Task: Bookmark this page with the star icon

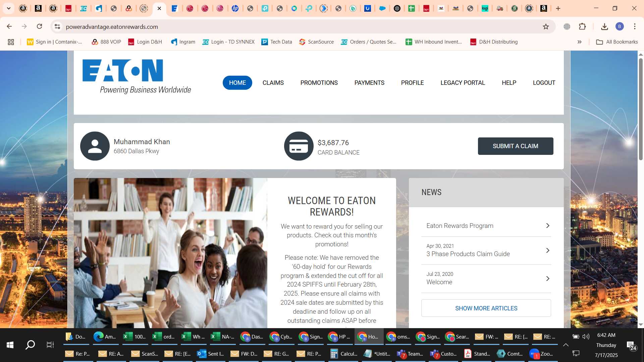Action: 546,26
